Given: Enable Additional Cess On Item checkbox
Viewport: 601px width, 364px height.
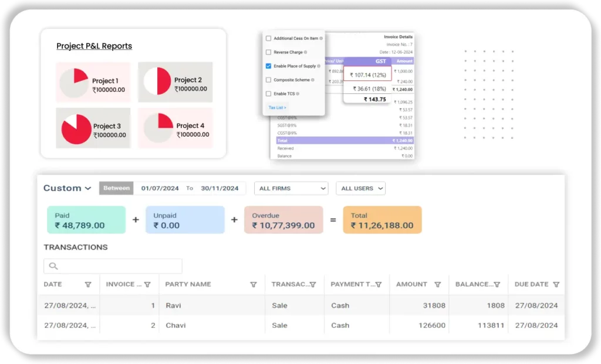Looking at the screenshot, I should tap(269, 39).
